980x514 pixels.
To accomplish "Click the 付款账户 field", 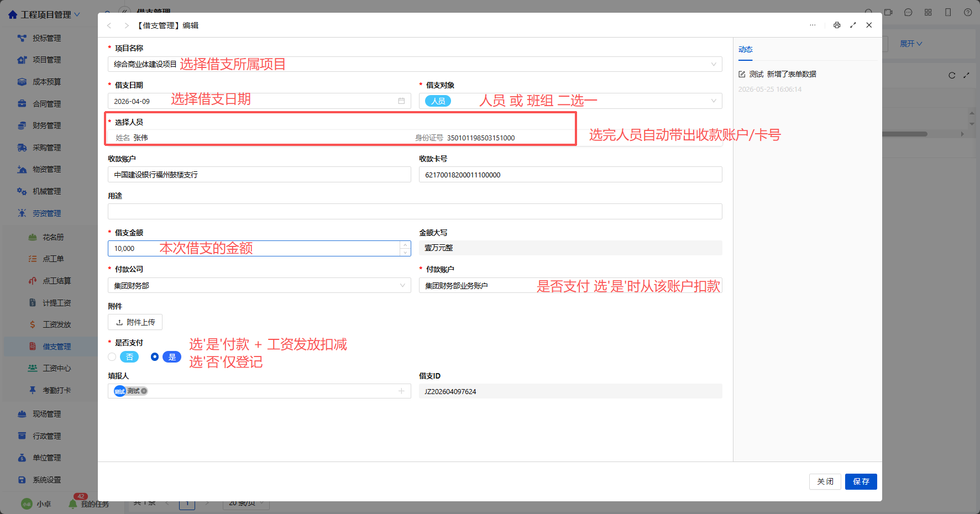I will pyautogui.click(x=570, y=285).
